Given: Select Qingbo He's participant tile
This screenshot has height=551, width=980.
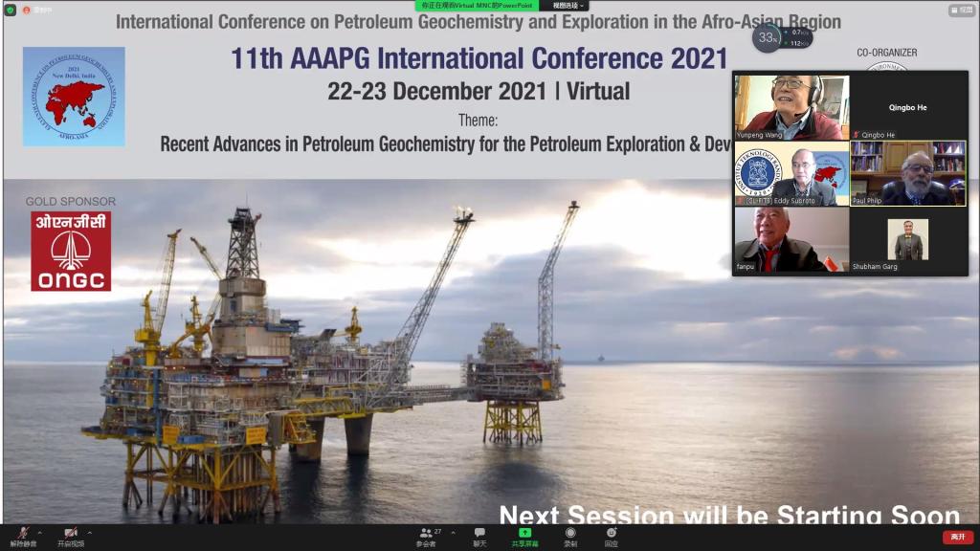Looking at the screenshot, I should click(x=908, y=107).
